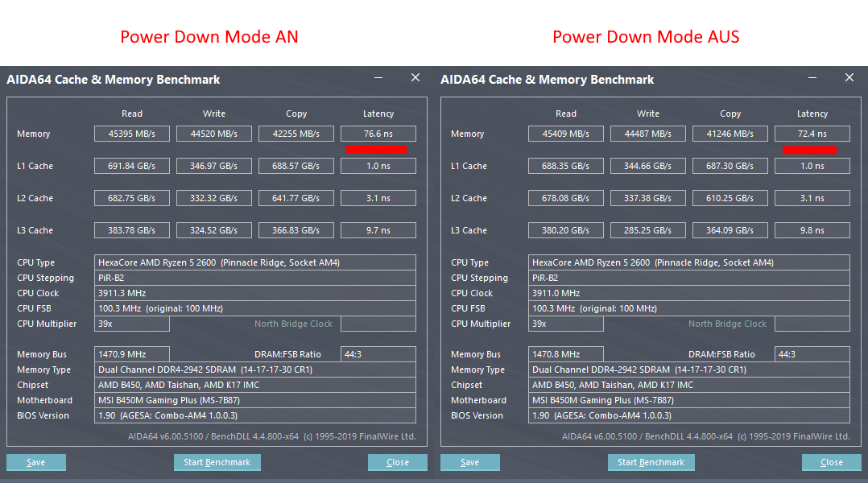868x483 pixels.
Task: Click the 324.52 GB/s L3 write value
Action: point(213,230)
